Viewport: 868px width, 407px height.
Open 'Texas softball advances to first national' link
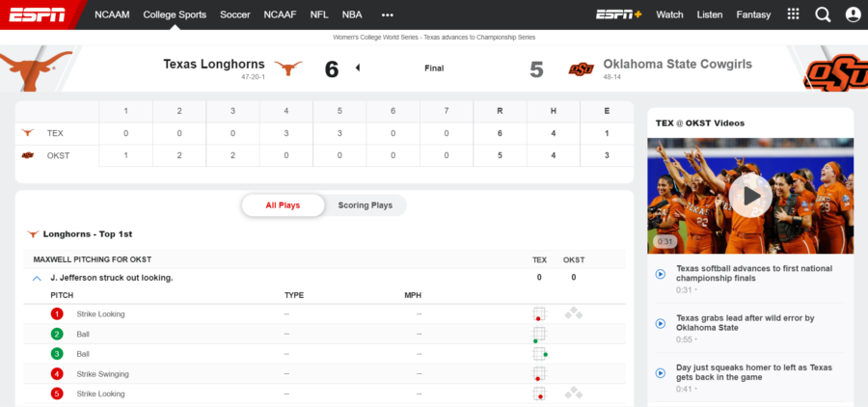[754, 273]
